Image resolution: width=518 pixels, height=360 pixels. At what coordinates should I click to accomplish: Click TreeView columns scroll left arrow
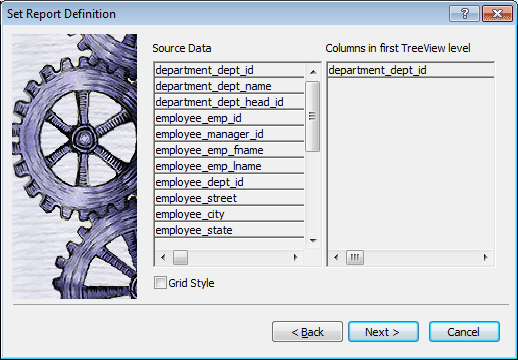point(336,257)
